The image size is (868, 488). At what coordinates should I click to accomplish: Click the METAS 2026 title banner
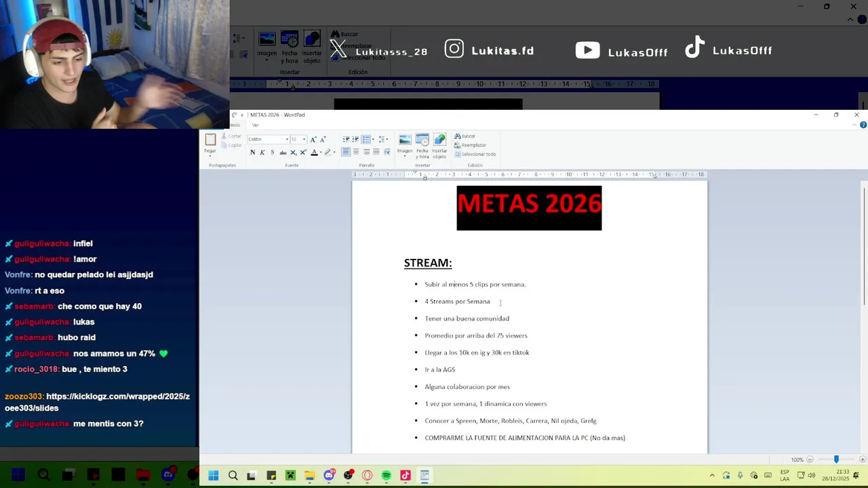pos(529,208)
